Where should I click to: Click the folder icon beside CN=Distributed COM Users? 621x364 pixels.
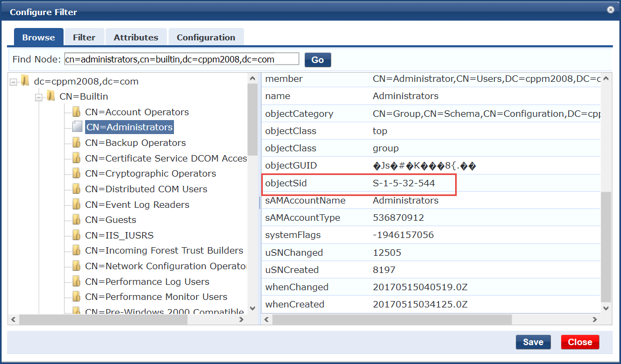pos(76,189)
